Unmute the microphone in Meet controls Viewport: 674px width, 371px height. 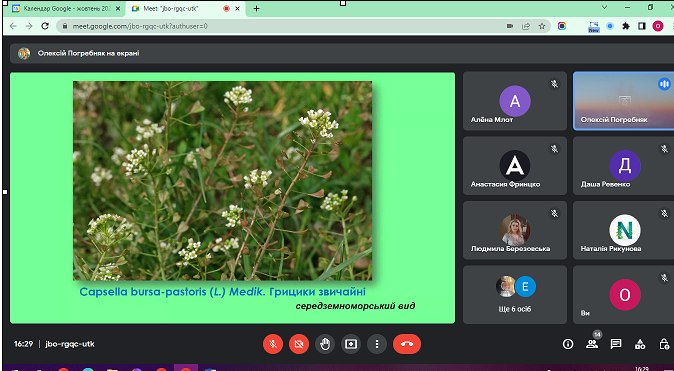(273, 344)
